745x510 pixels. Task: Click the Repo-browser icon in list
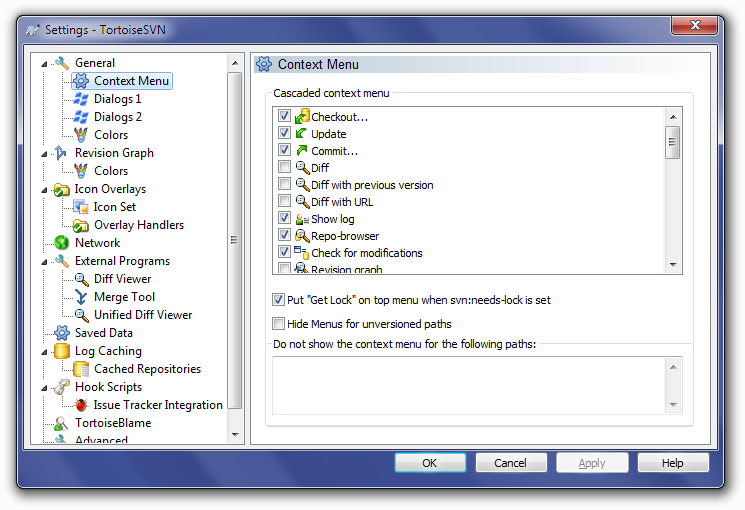pos(302,236)
